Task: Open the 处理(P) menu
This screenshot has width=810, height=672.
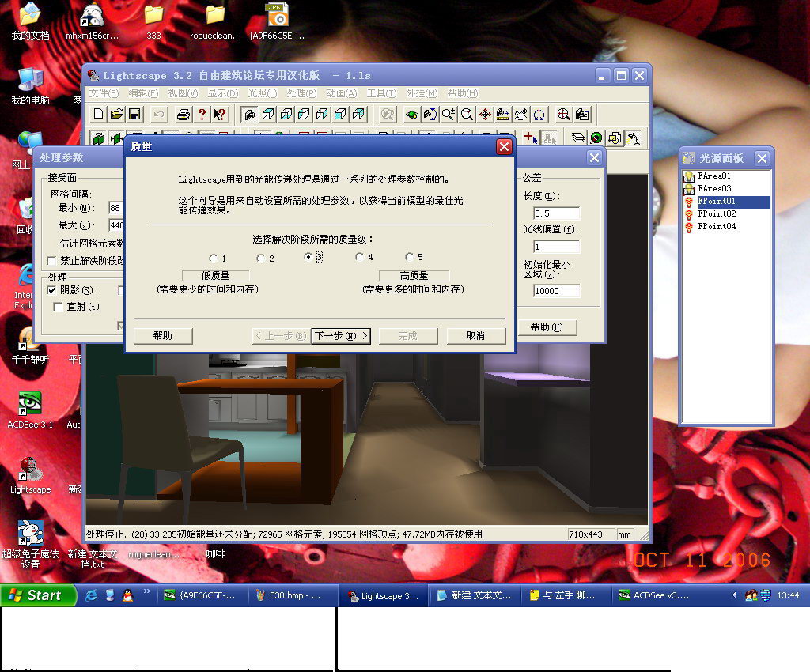Action: 301,93
